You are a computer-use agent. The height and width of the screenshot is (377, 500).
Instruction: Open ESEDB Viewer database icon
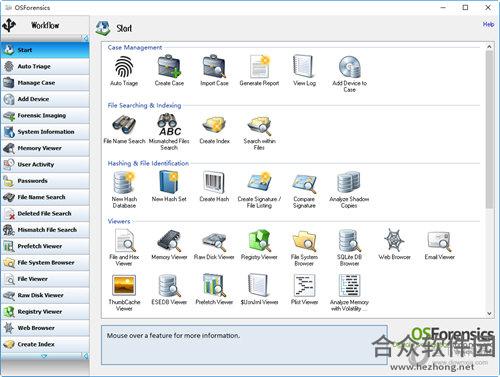coord(169,286)
